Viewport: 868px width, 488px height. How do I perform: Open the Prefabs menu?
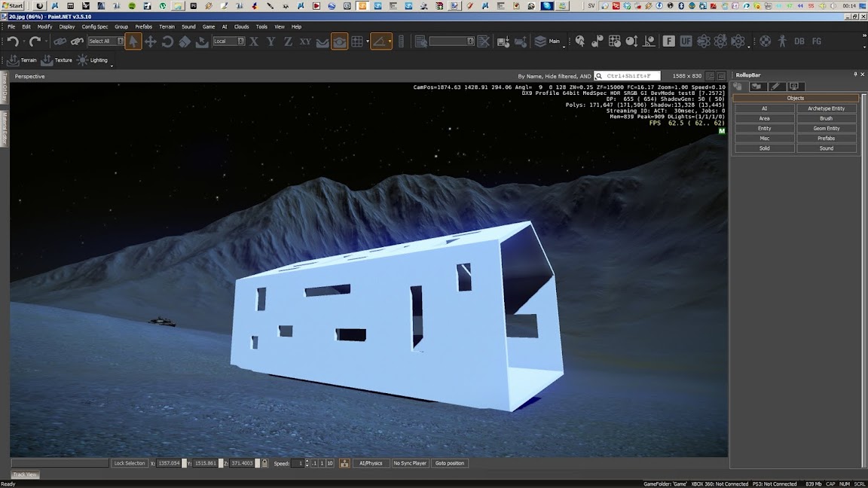(143, 26)
